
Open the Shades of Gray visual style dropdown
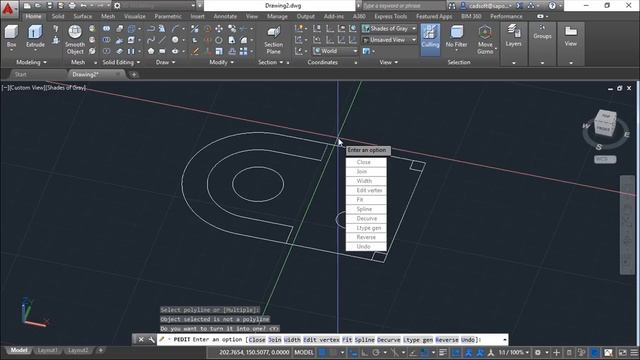pyautogui.click(x=389, y=29)
